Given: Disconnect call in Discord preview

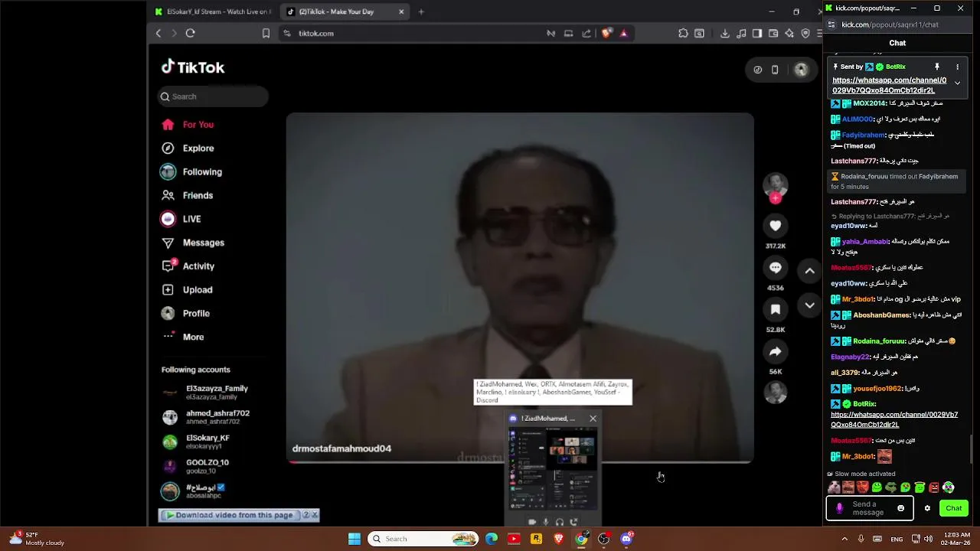Looking at the screenshot, I should pyautogui.click(x=573, y=522).
